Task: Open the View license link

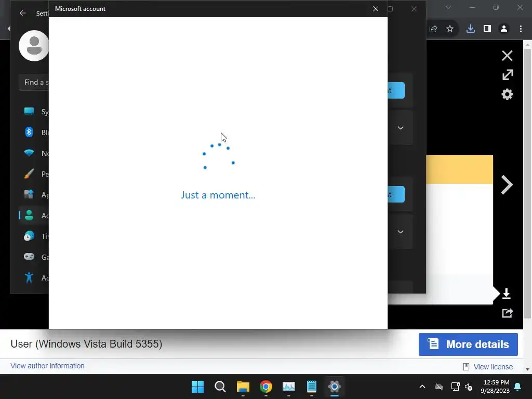Action: pyautogui.click(x=493, y=367)
